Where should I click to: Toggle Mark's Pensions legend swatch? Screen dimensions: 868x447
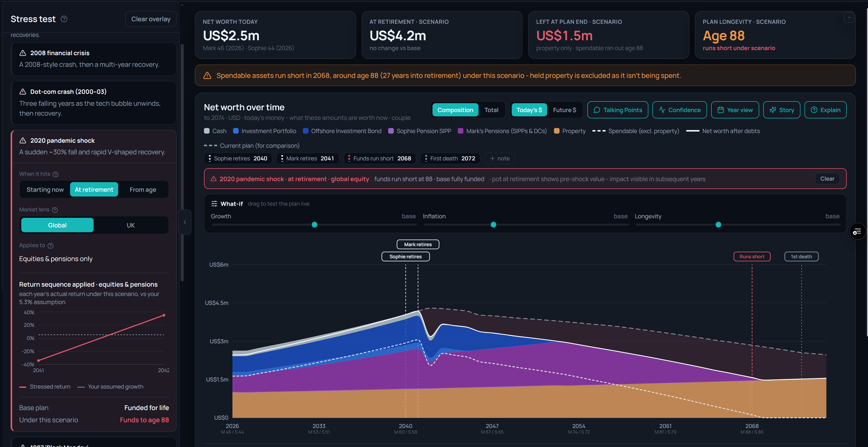click(460, 131)
